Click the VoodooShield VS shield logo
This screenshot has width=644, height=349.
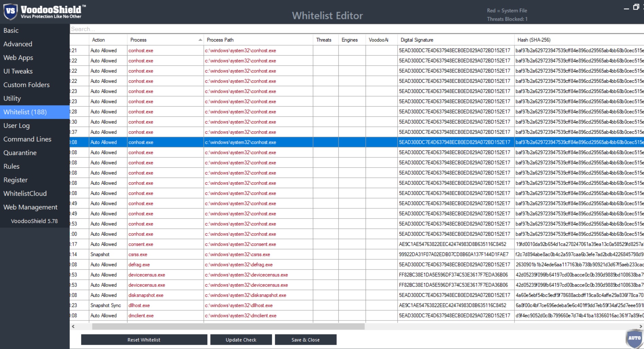[11, 11]
